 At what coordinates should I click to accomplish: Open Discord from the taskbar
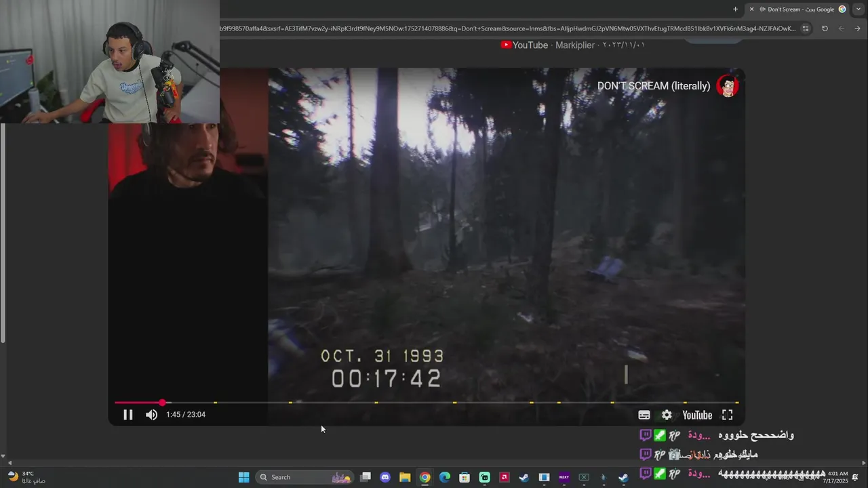(x=385, y=477)
